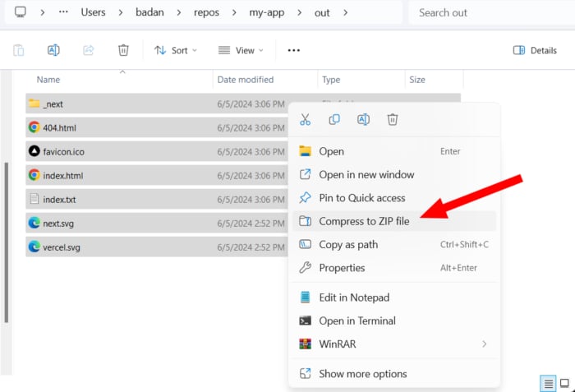Expand chevron after repos in breadcrumb
This screenshot has width=575, height=392.
tap(234, 12)
